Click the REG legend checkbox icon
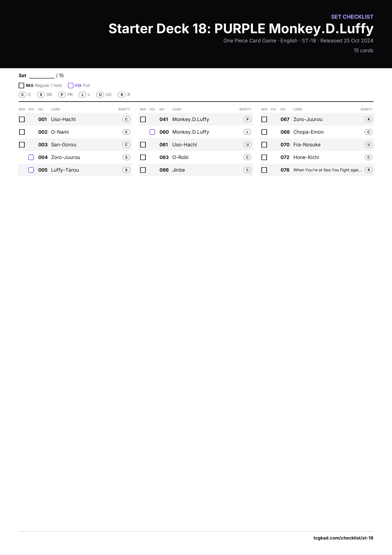 [21, 86]
